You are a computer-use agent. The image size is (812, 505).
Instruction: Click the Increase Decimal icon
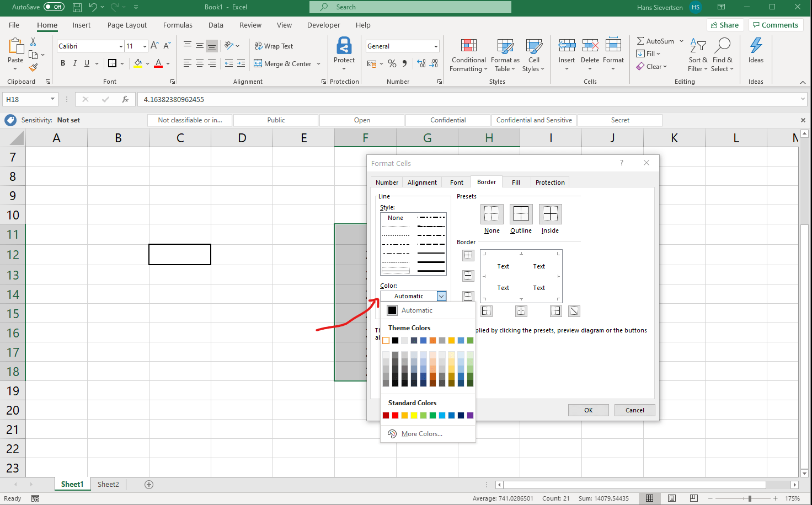pos(420,63)
